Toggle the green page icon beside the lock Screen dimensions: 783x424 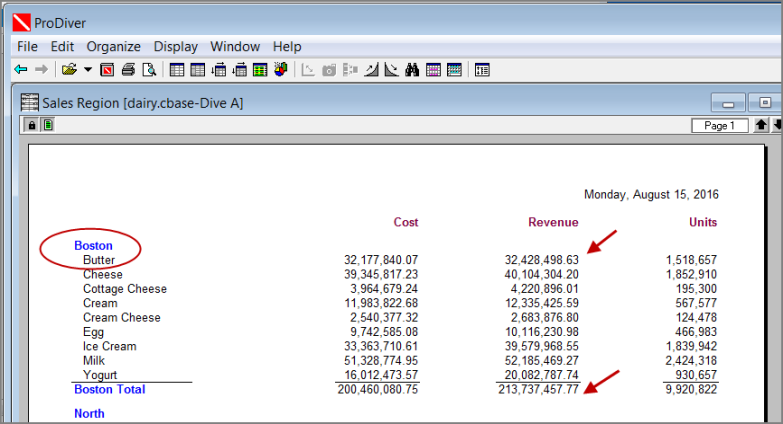[x=47, y=125]
